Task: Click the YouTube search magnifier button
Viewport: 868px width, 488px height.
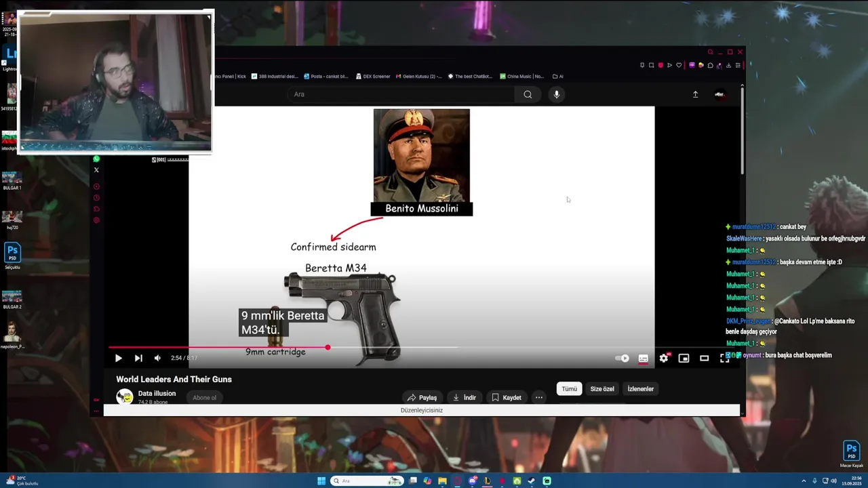Action: pos(528,94)
